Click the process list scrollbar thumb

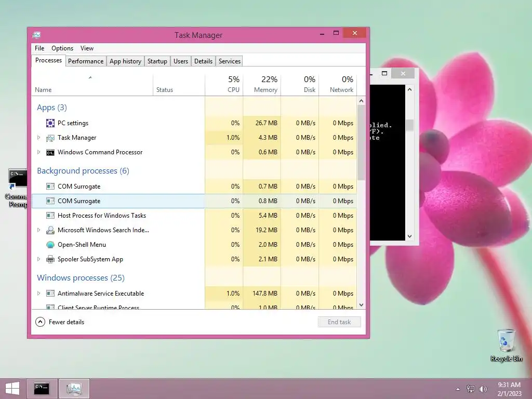tap(362, 142)
